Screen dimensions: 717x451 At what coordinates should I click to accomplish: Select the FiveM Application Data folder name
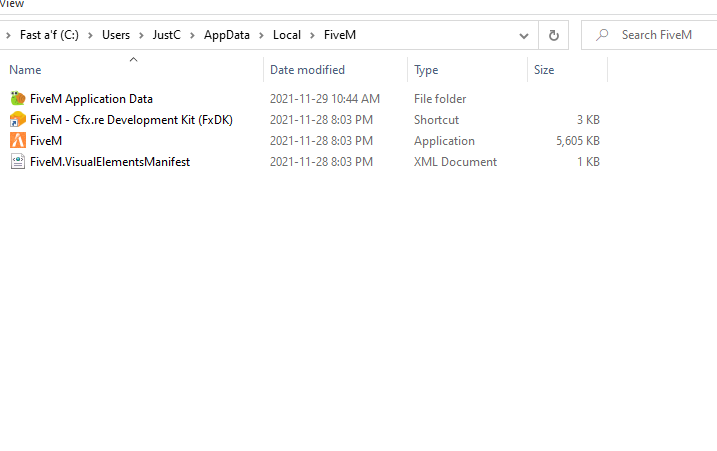91,99
